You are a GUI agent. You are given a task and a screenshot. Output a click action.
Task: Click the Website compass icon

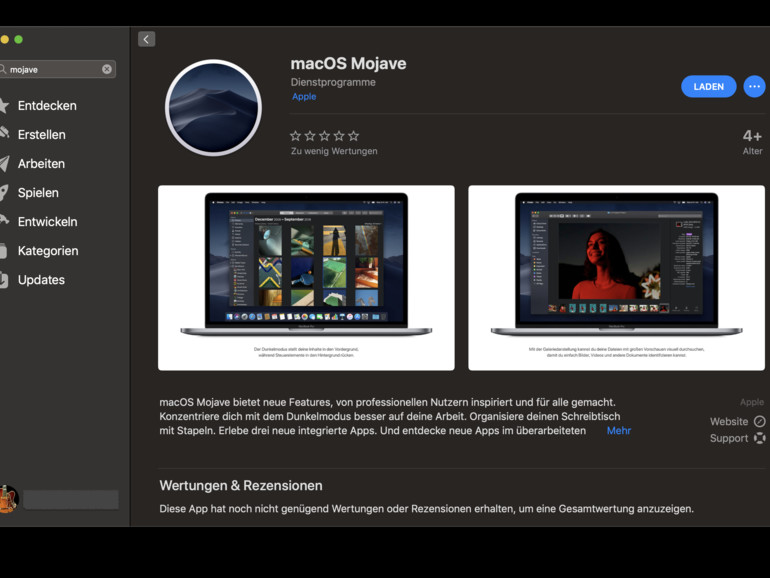coord(760,421)
